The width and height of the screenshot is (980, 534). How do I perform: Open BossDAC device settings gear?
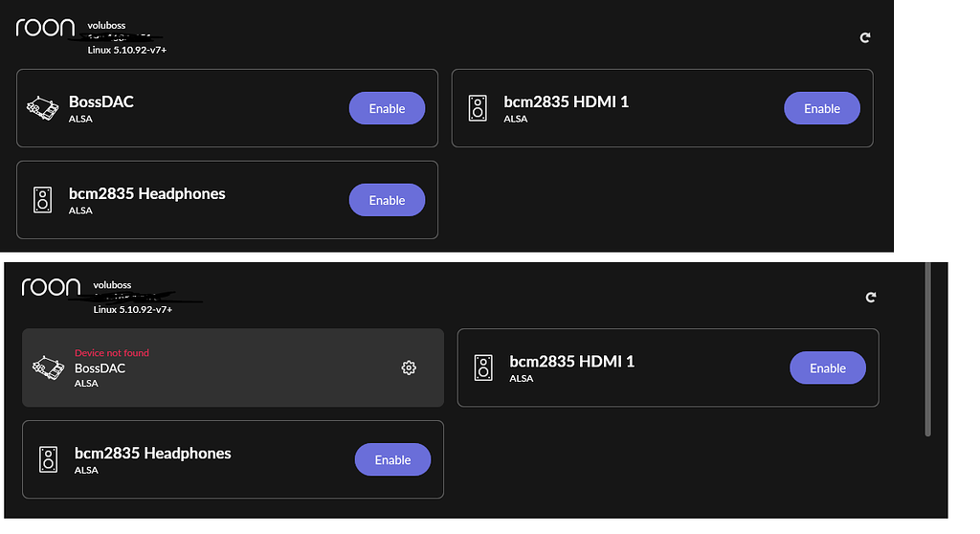tap(409, 367)
